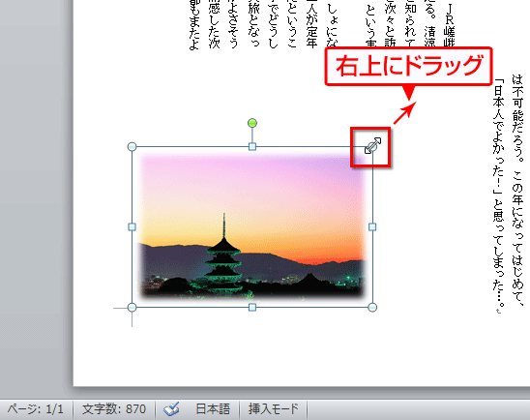This screenshot has width=530, height=420.
Task: Click the bottom-middle square resize handle
Action: pos(252,307)
